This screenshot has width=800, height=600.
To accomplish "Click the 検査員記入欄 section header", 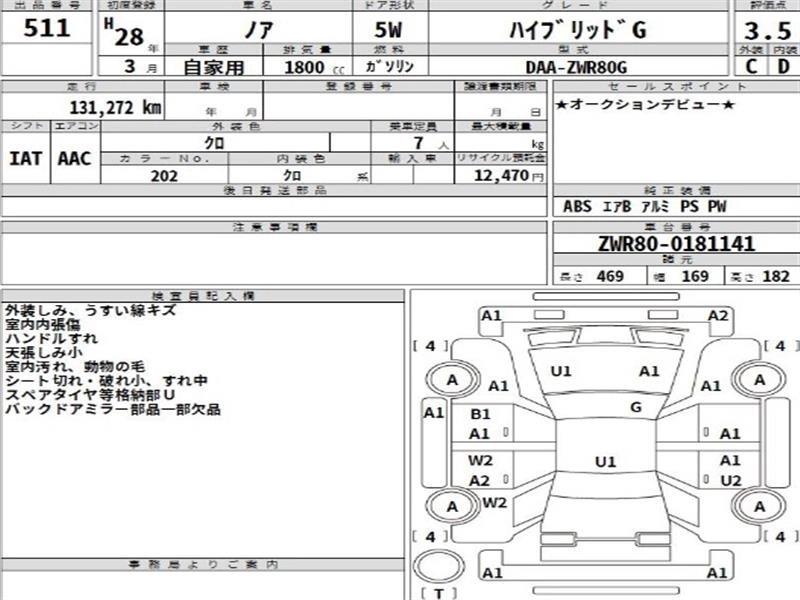I will (x=203, y=295).
